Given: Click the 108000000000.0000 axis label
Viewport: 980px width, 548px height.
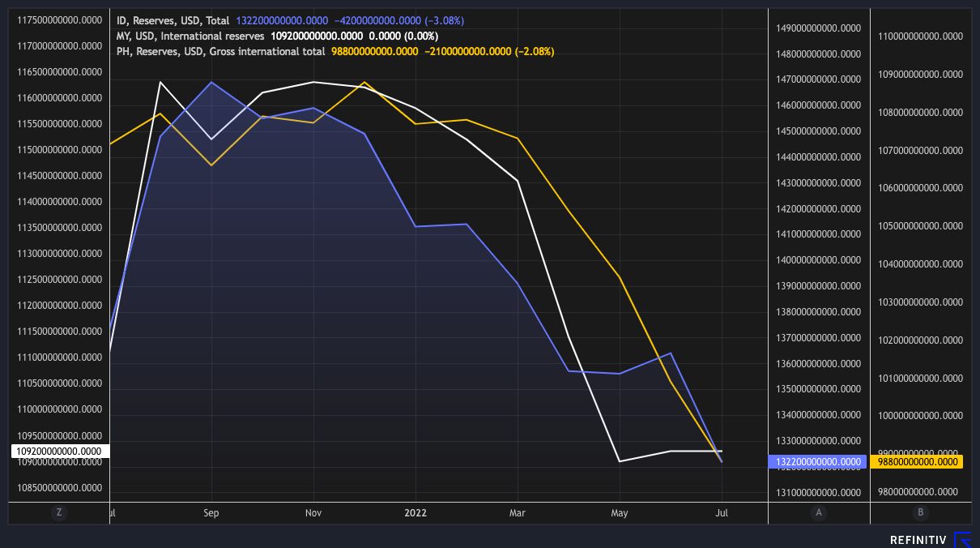Looking at the screenshot, I should (920, 113).
